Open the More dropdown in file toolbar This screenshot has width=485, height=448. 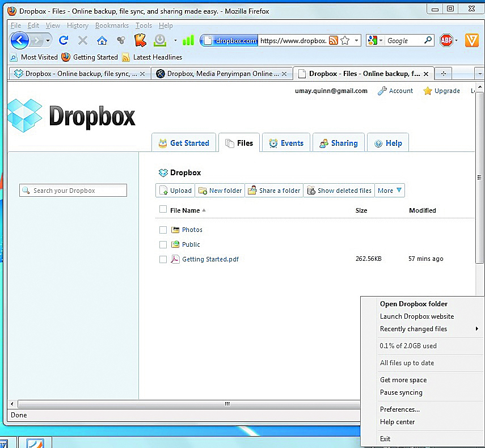390,191
